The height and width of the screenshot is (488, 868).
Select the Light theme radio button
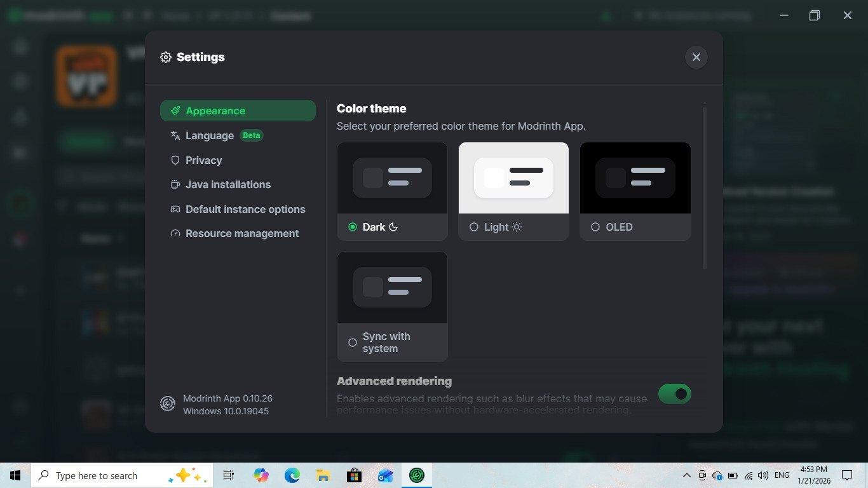(x=474, y=227)
